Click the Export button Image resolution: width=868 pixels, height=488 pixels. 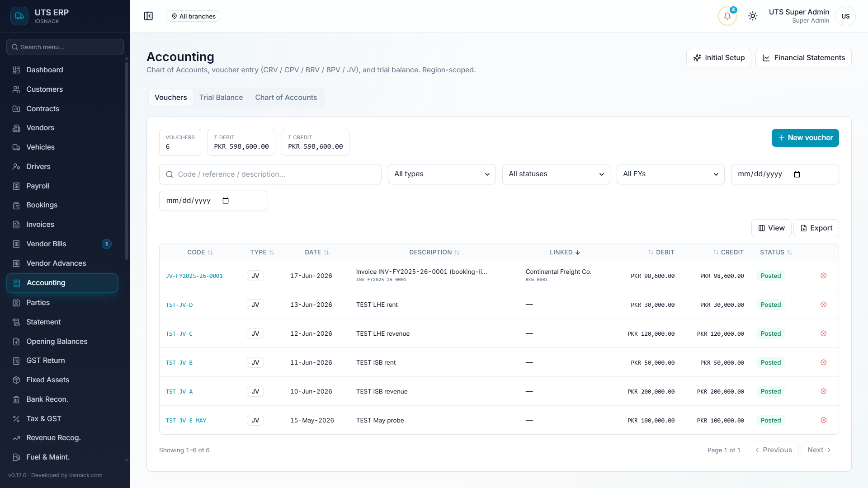(x=816, y=228)
